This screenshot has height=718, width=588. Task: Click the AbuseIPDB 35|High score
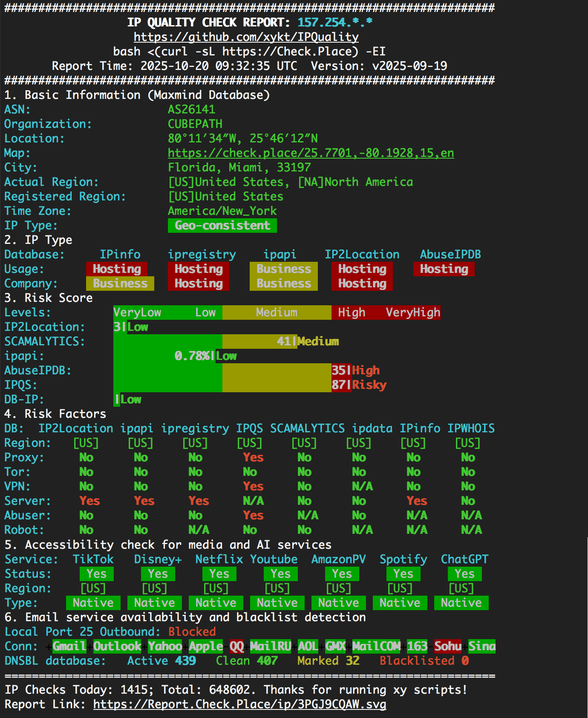[x=355, y=371]
